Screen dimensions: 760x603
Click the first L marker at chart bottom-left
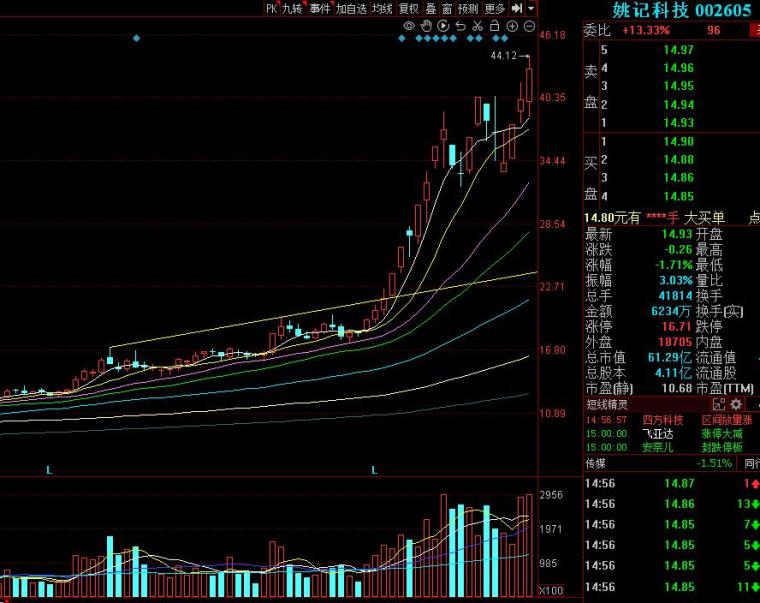tap(49, 470)
